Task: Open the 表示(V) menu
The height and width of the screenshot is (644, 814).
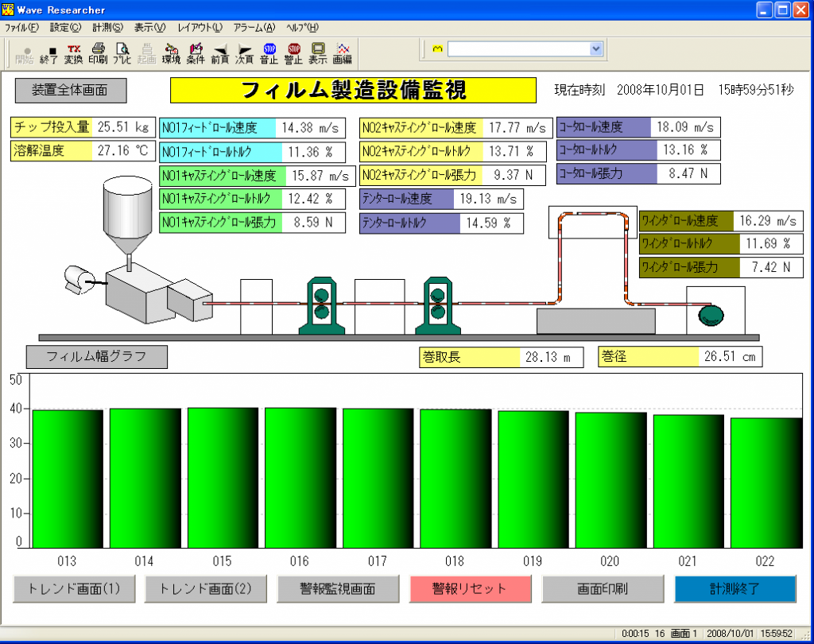Action: pyautogui.click(x=149, y=28)
